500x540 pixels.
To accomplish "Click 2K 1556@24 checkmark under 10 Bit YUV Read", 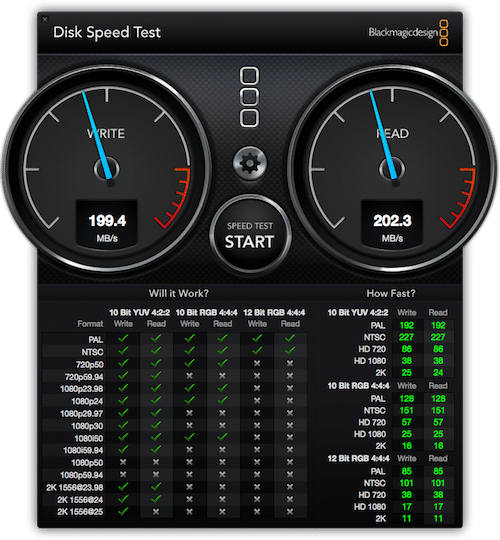I will tap(156, 499).
